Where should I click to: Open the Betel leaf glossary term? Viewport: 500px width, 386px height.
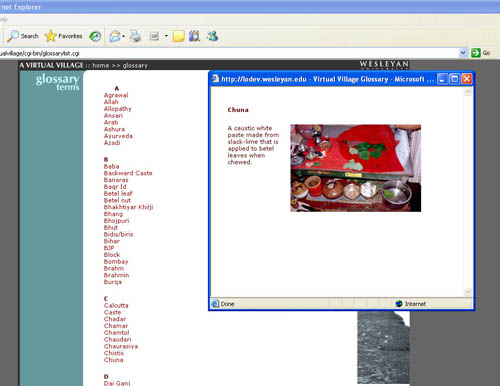click(x=118, y=193)
